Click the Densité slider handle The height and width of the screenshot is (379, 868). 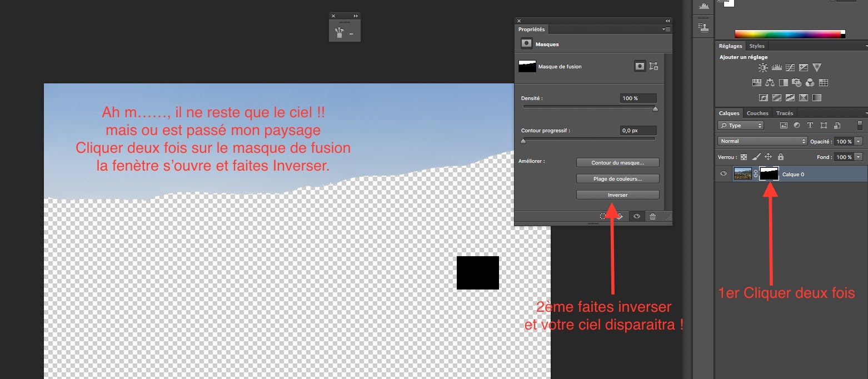(655, 109)
